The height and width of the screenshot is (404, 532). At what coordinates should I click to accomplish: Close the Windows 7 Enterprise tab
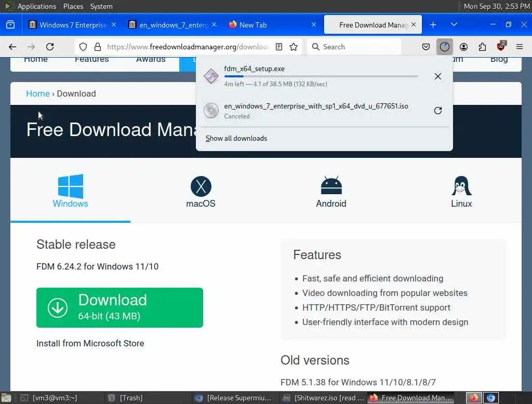point(114,24)
